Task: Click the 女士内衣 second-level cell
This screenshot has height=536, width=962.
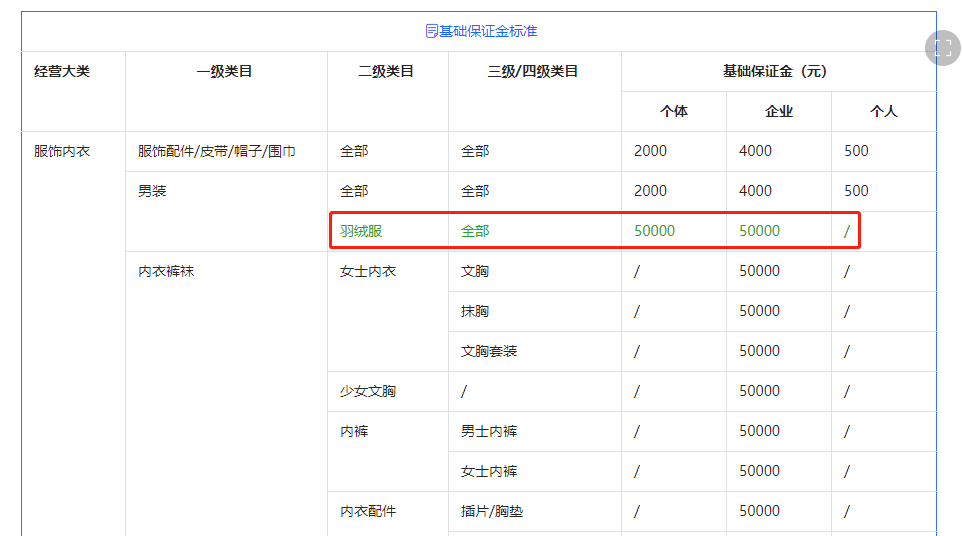Action: [x=368, y=271]
